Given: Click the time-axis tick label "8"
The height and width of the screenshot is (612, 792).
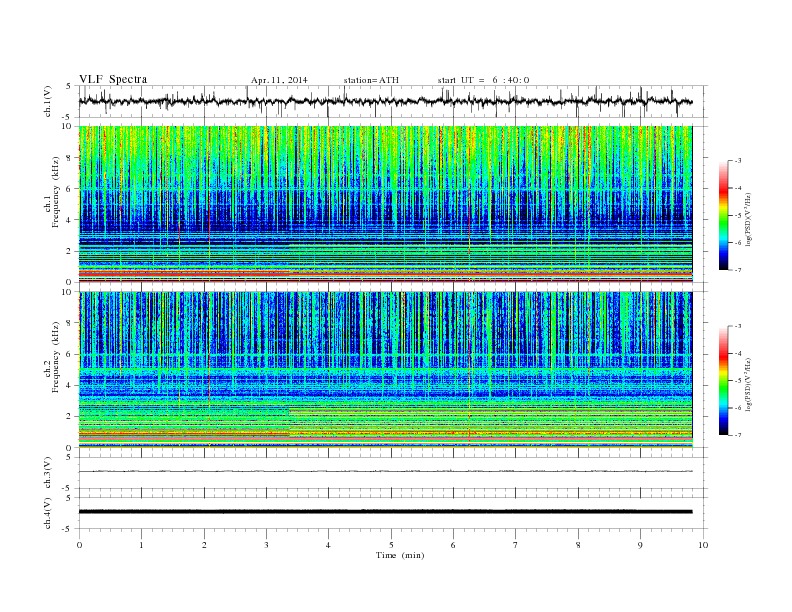Looking at the screenshot, I should pyautogui.click(x=578, y=545).
